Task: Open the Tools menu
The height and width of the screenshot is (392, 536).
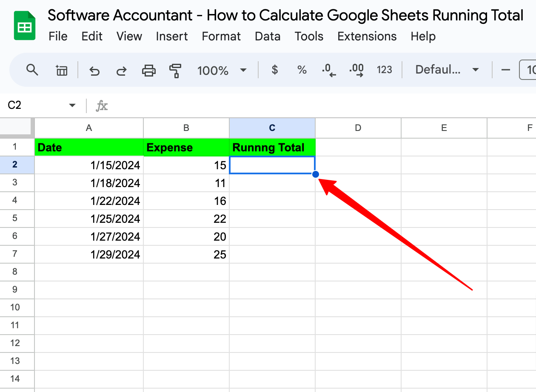Action: [x=309, y=37]
